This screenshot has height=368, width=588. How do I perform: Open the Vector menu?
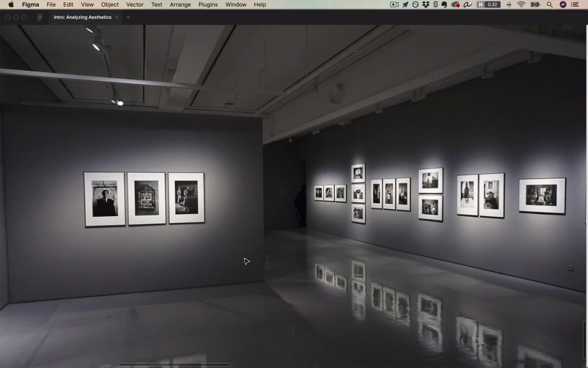(x=135, y=5)
